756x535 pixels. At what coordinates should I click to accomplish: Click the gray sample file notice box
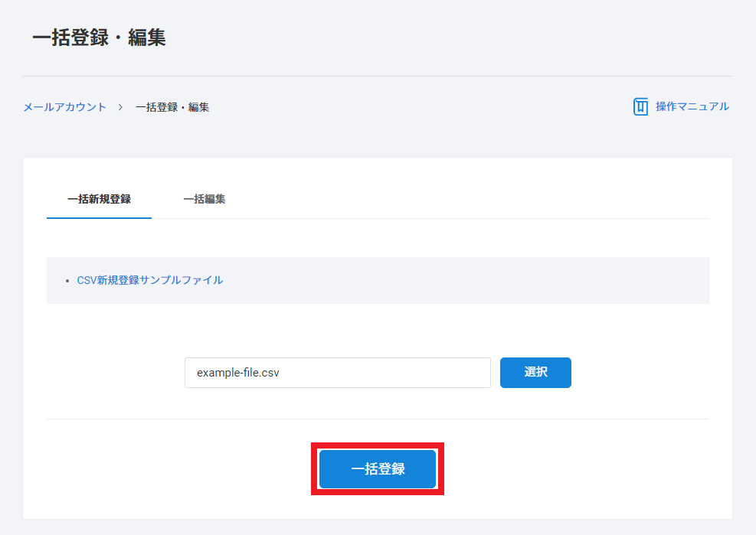460,280
